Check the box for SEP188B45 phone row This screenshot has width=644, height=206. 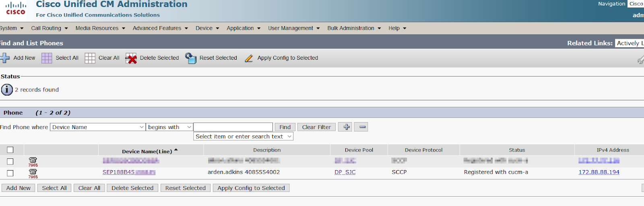click(x=10, y=173)
